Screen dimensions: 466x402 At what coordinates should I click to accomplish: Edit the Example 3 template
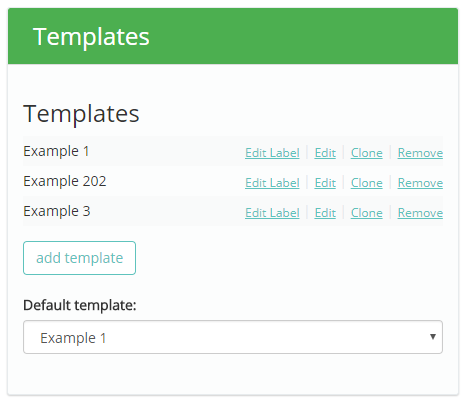[325, 213]
